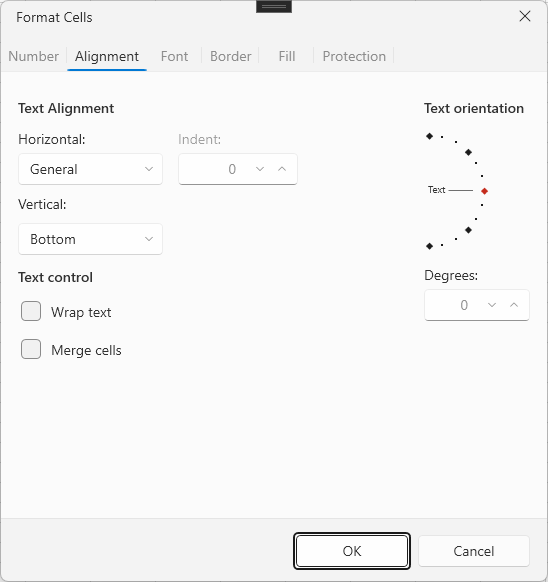This screenshot has height=582, width=548.
Task: Increase the Indent value
Action: click(282, 169)
